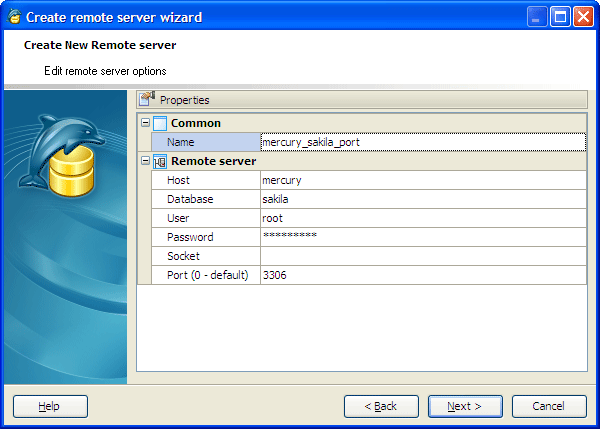This screenshot has width=600, height=429.
Task: Click the dolphin database logo image
Action: click(61, 155)
